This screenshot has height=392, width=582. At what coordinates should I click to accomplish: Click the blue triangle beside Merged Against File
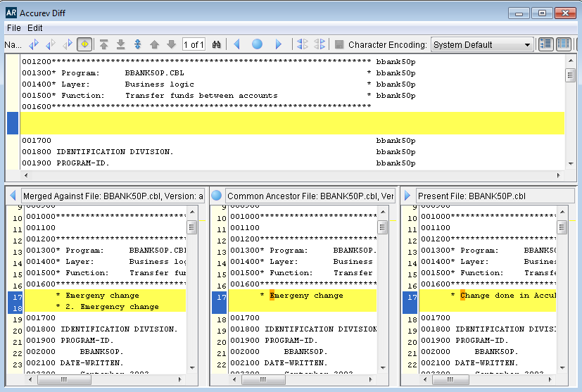(x=13, y=196)
